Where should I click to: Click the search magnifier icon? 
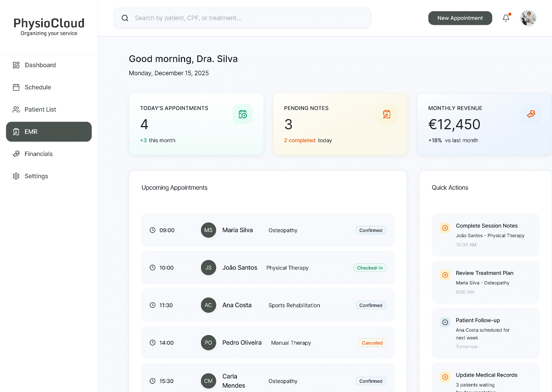pos(125,18)
